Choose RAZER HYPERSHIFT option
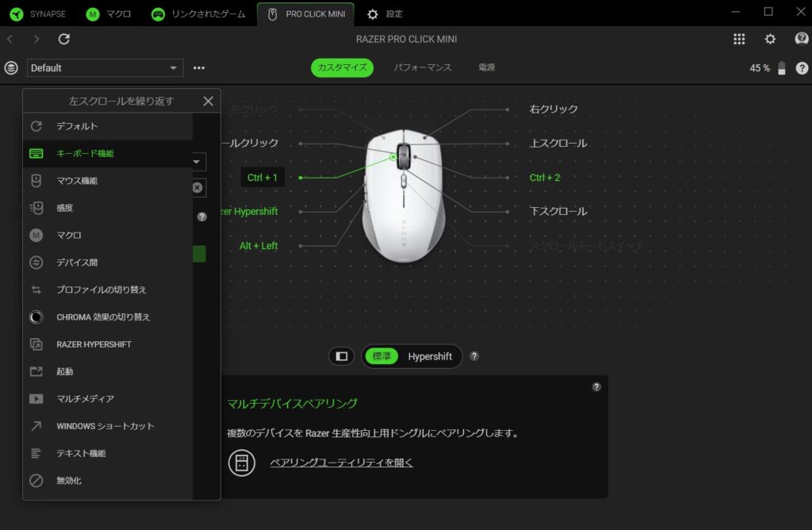Image resolution: width=812 pixels, height=530 pixels. (x=108, y=344)
